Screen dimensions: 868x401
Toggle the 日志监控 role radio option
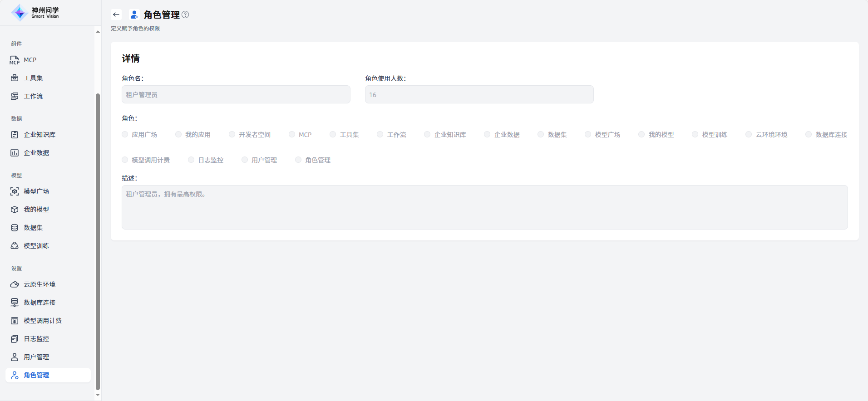(191, 160)
